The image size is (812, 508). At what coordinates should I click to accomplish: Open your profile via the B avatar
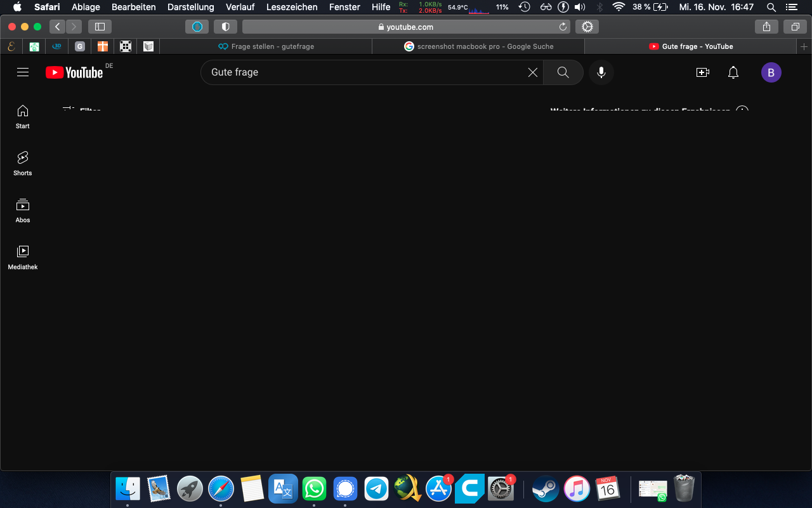771,72
